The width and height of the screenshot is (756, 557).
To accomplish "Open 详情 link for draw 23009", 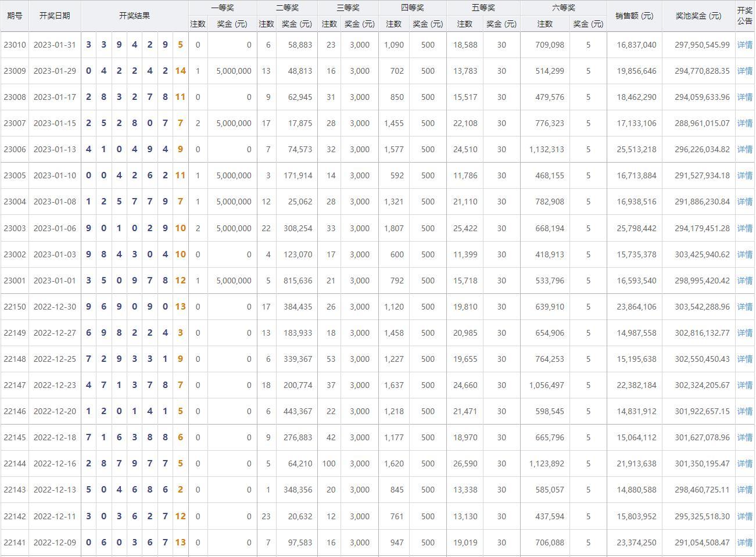I will [744, 71].
